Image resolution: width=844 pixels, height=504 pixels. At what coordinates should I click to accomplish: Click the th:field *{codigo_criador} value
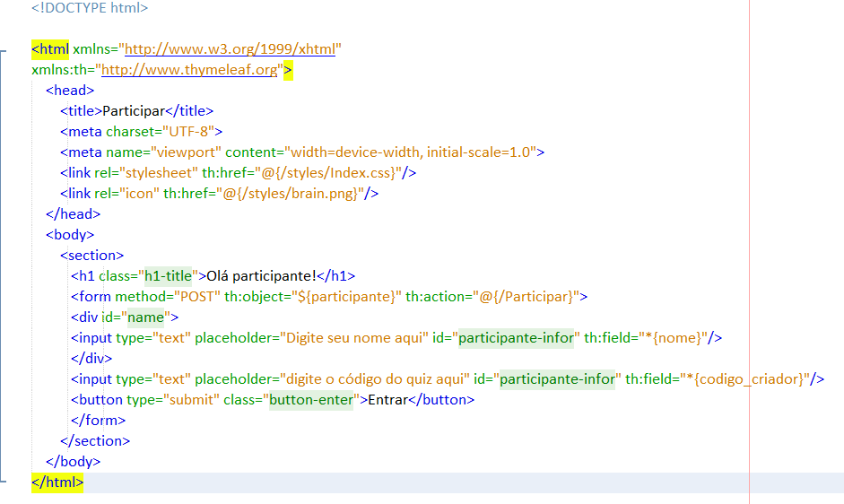[x=745, y=379]
